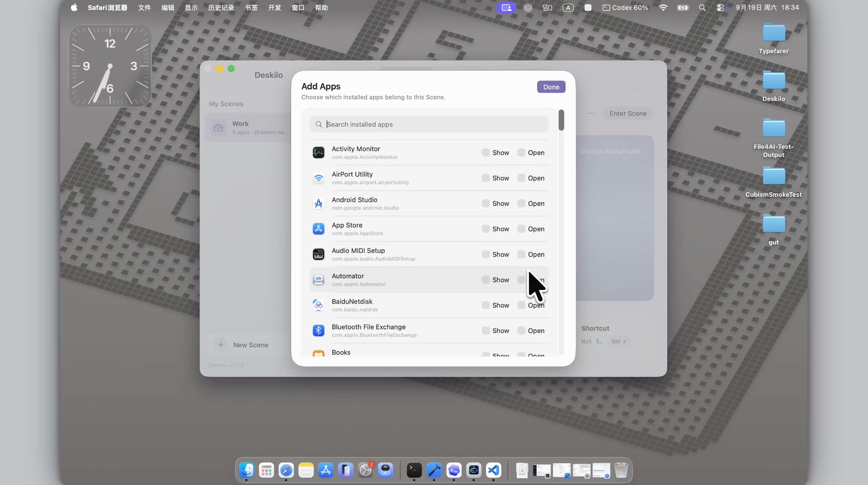This screenshot has width=868, height=485.
Task: Click the Bluetooth File Exchange icon
Action: point(318,331)
